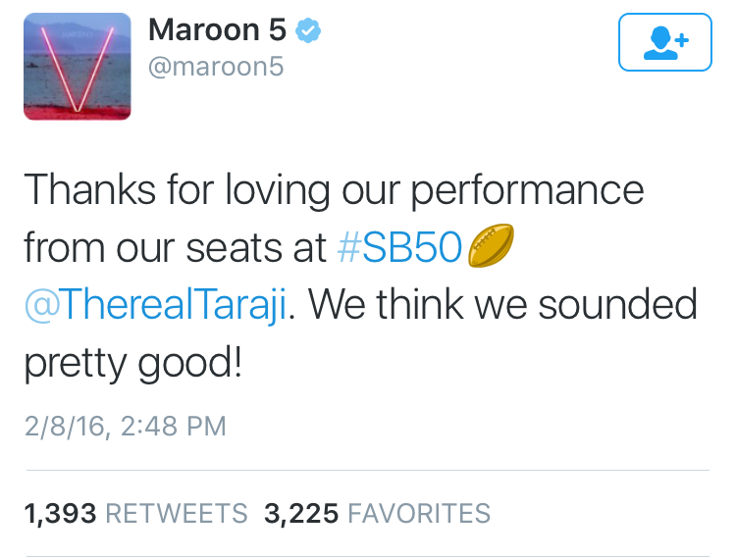Select the FAVORITES label
The height and width of the screenshot is (560, 736).
419,513
